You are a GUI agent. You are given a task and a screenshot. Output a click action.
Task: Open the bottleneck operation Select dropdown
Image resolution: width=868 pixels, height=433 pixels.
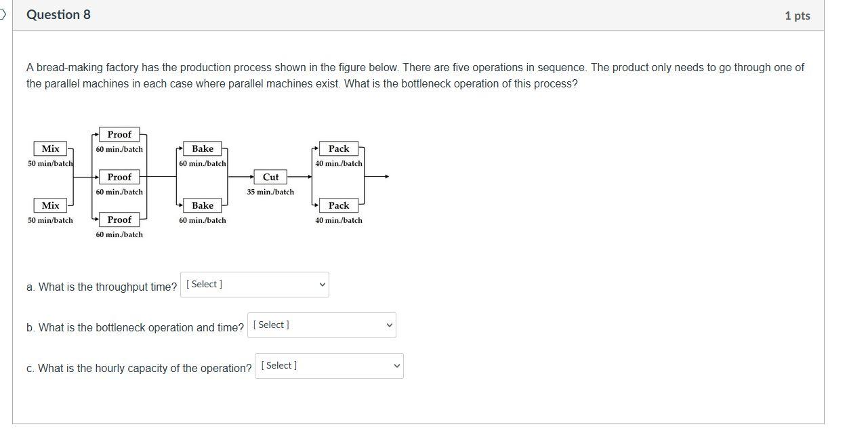point(322,325)
